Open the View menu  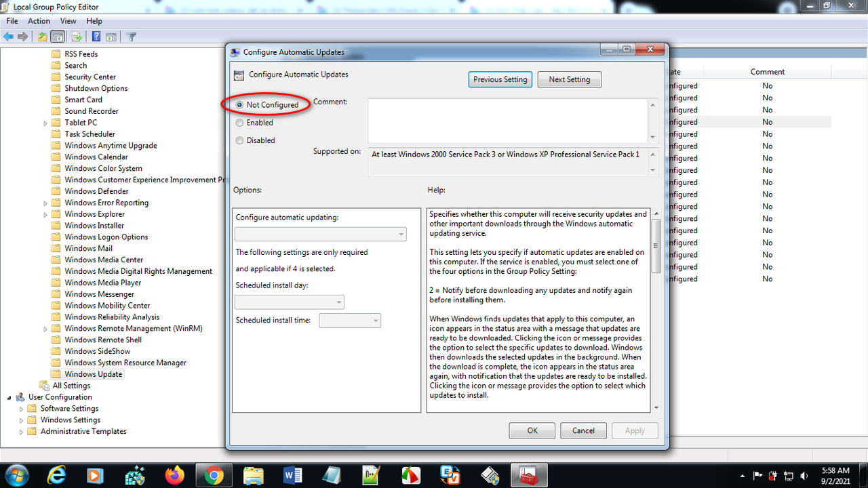pos(68,21)
